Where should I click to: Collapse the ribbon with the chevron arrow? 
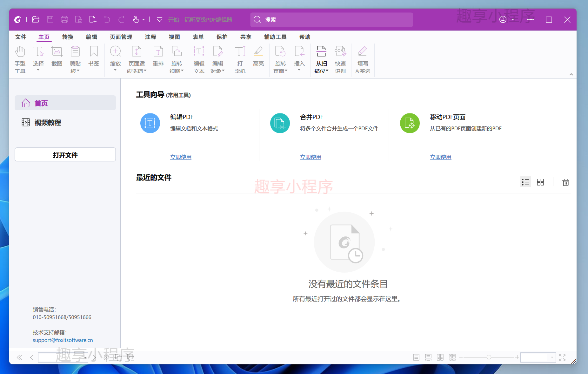pyautogui.click(x=571, y=74)
